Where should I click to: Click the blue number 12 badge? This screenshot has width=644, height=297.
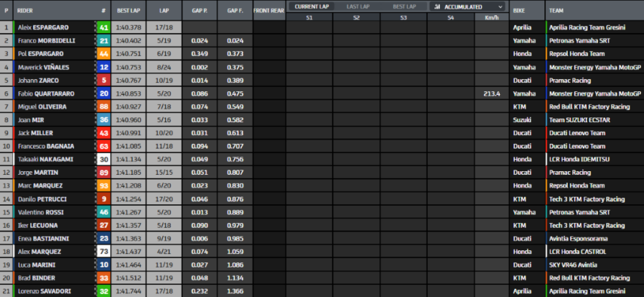[103, 67]
